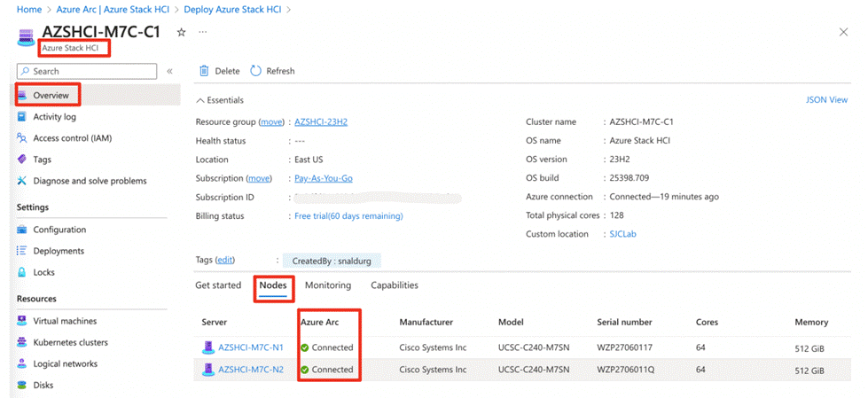Collapse the sidebar with the double chevron

coord(169,72)
